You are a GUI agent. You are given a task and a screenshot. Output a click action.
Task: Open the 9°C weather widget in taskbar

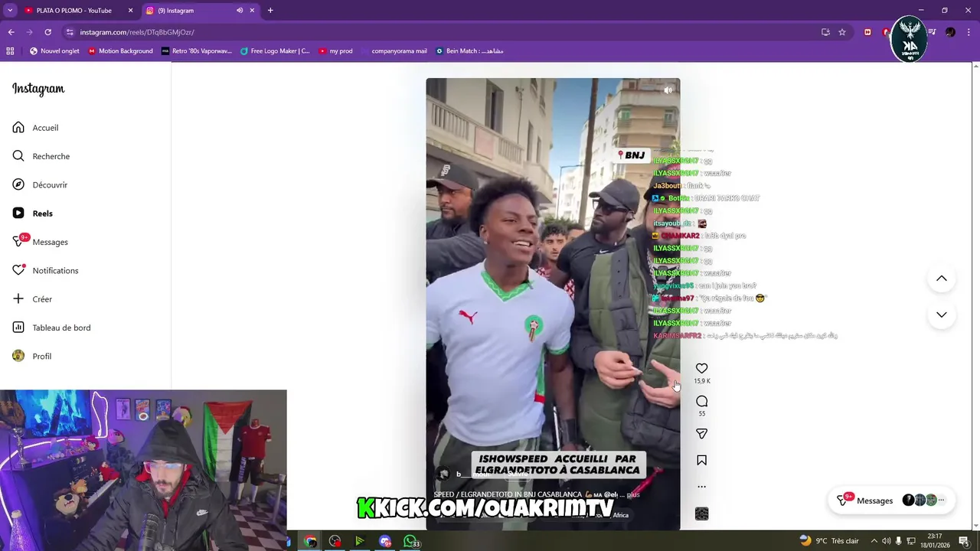tap(829, 541)
